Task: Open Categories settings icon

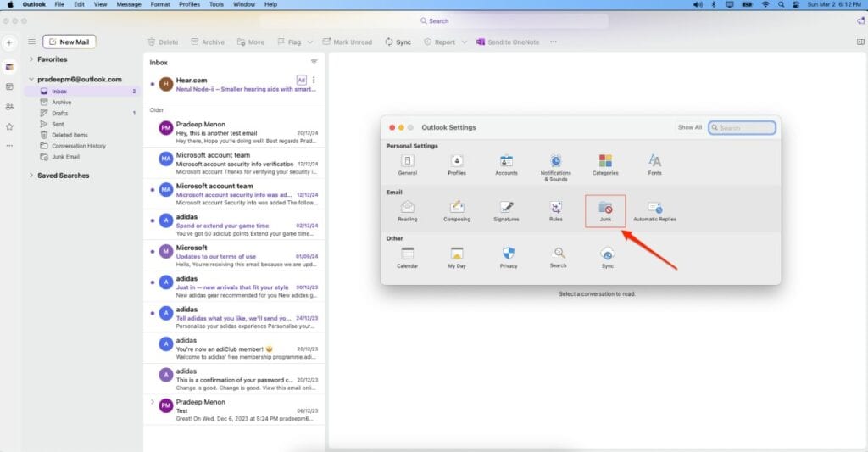Action: [605, 165]
